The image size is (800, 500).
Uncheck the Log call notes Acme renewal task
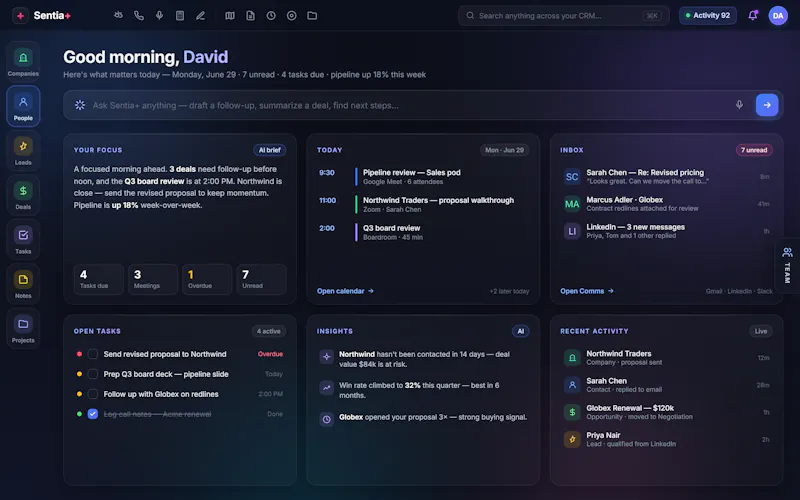[x=93, y=414]
